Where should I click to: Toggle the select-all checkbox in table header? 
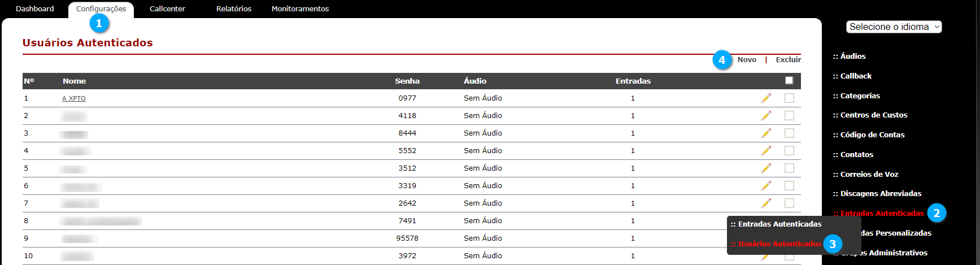[789, 81]
